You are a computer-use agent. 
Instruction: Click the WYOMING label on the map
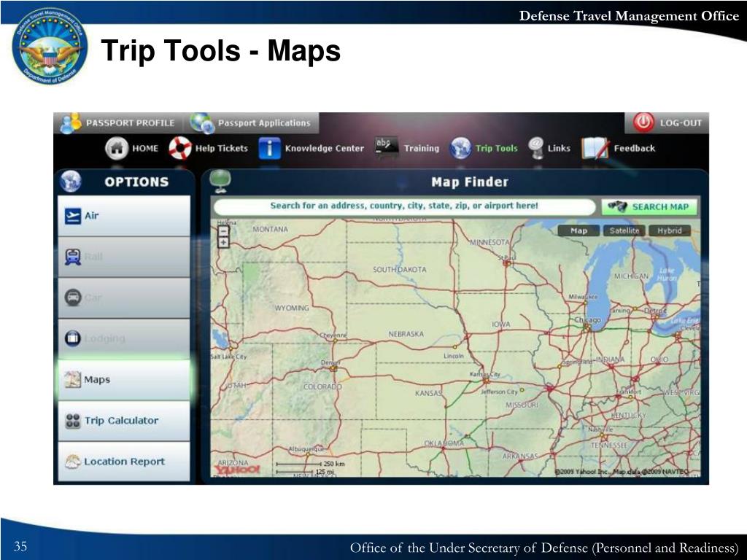tap(292, 308)
